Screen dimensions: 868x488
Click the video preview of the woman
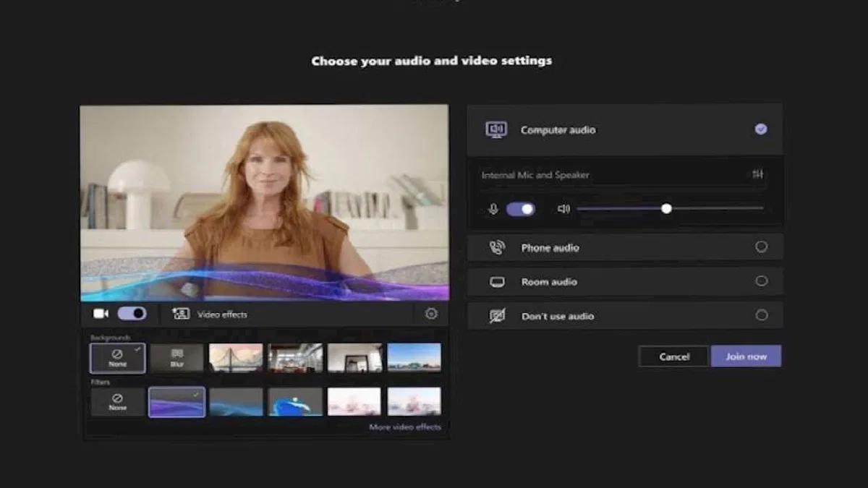tap(264, 203)
